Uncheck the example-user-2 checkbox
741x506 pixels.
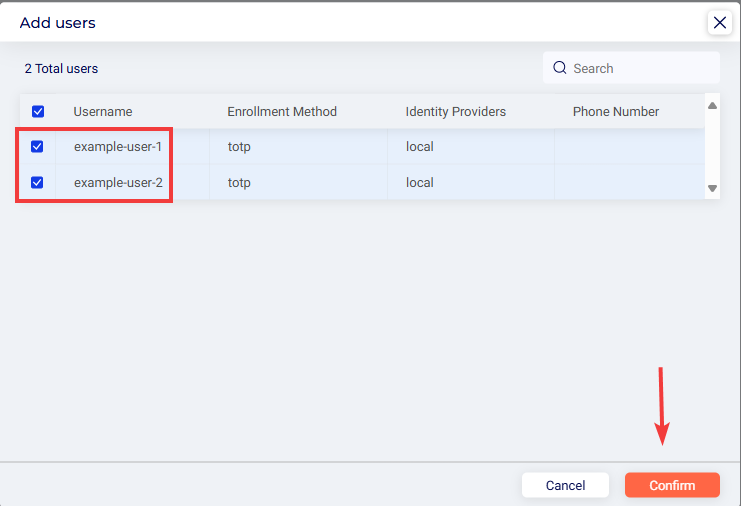[x=37, y=183]
